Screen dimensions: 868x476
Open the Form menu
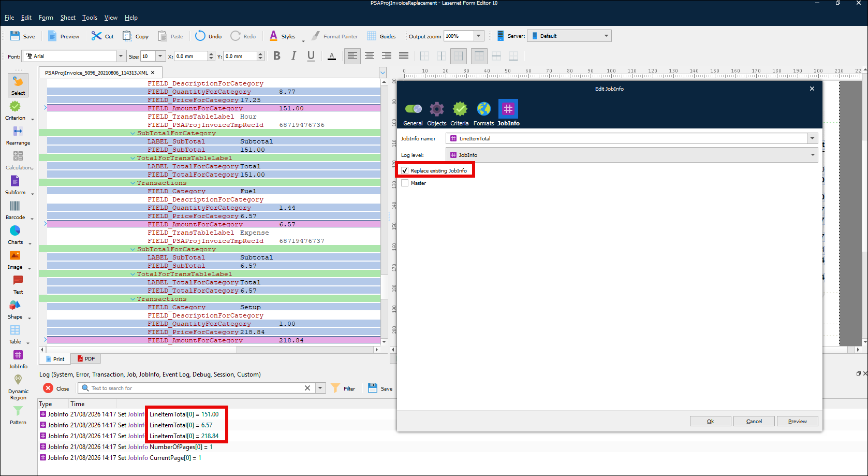46,18
